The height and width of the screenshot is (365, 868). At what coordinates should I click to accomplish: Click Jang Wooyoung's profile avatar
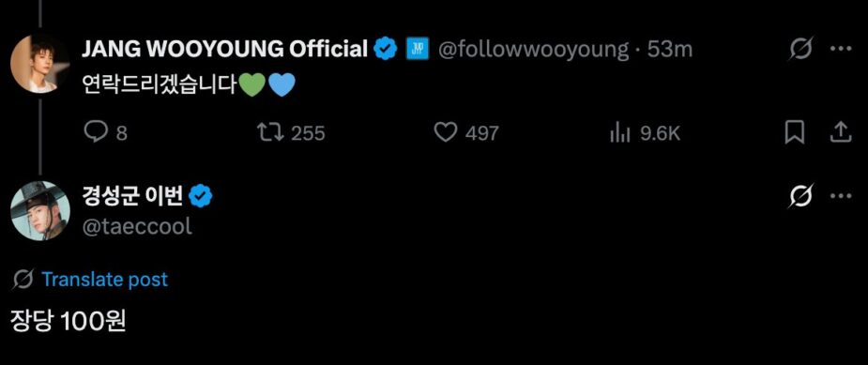pos(39,63)
